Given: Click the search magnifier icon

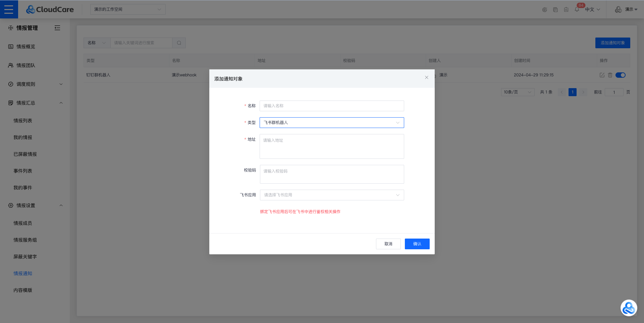Looking at the screenshot, I should point(179,43).
